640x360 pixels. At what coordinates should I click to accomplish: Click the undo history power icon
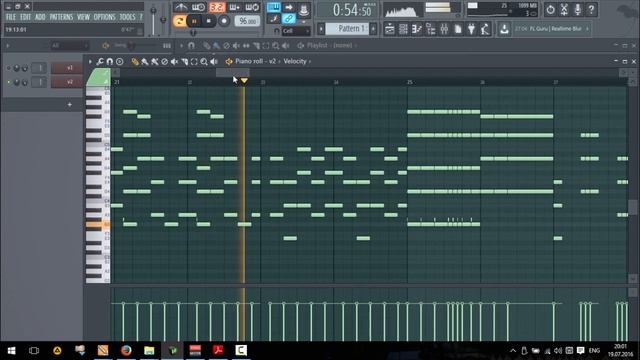(550, 9)
